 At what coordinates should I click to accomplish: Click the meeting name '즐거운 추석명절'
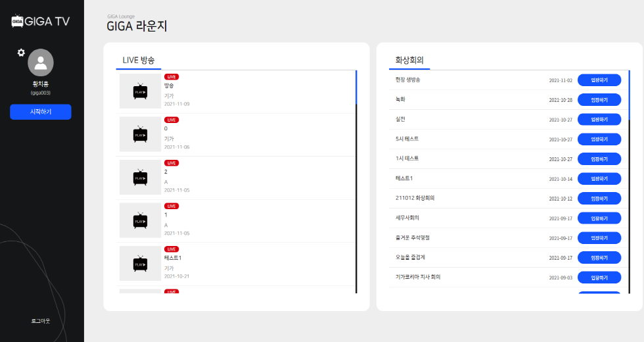pos(413,237)
